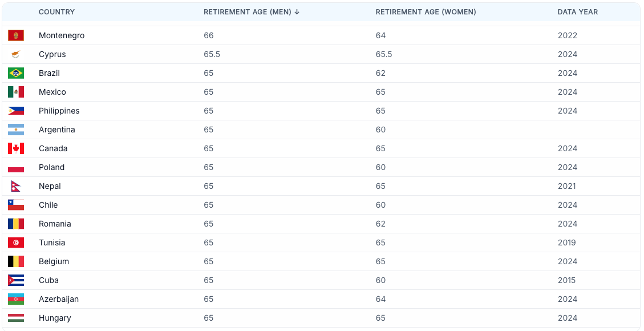
Task: Click the Azerbaijan flag icon
Action: click(16, 299)
